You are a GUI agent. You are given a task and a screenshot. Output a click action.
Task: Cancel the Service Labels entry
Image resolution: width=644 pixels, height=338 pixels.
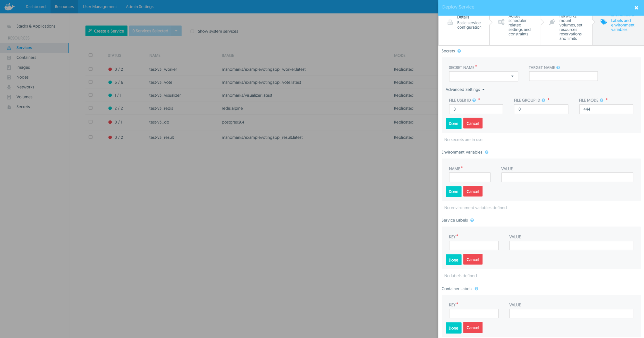(x=473, y=259)
